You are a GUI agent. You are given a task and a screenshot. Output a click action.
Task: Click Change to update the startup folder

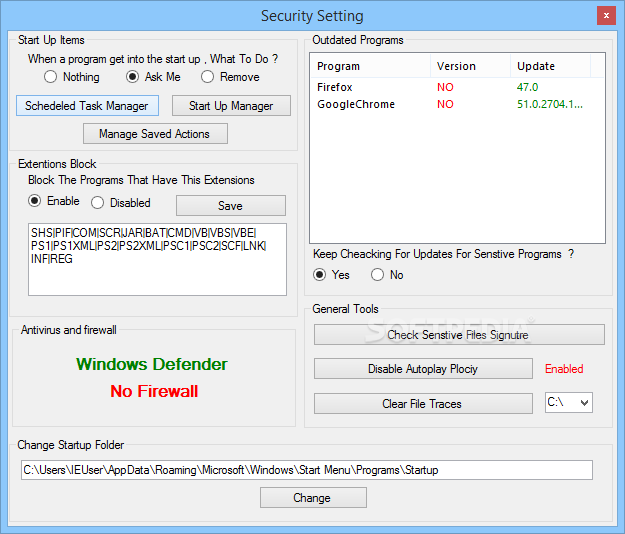(313, 498)
